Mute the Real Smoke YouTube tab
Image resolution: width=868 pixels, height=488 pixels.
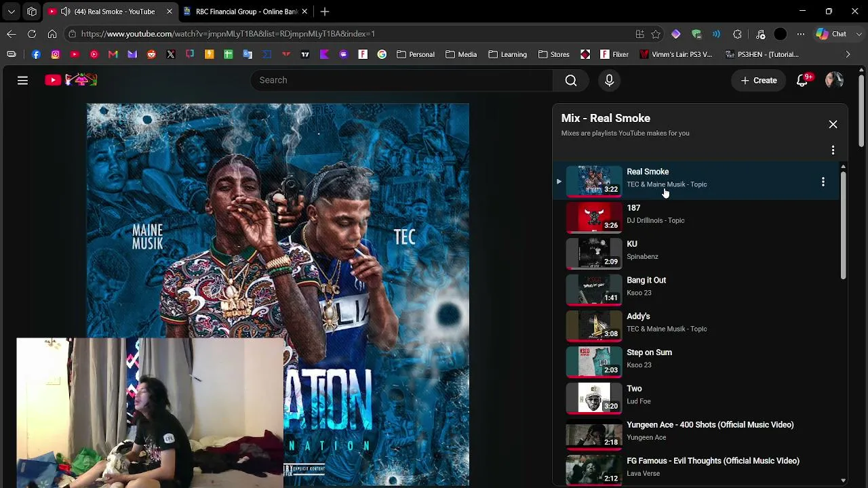pos(65,12)
